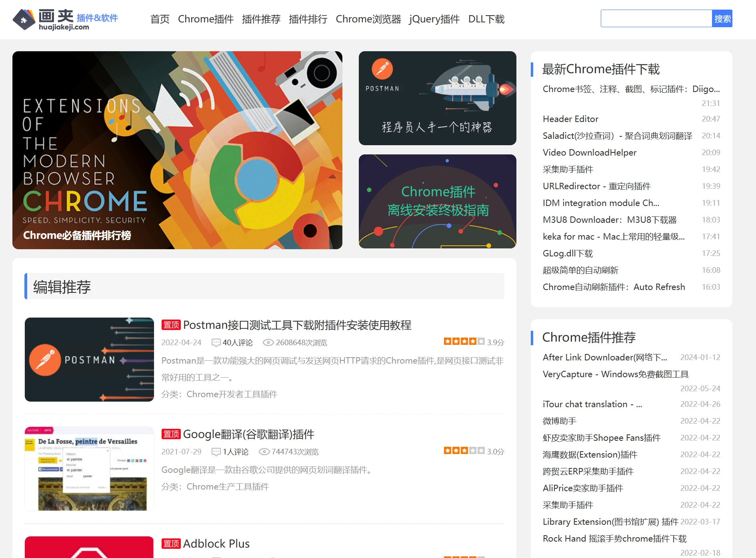Open the 首页 navigation item
Screen dimensions: 756x558
click(160, 19)
